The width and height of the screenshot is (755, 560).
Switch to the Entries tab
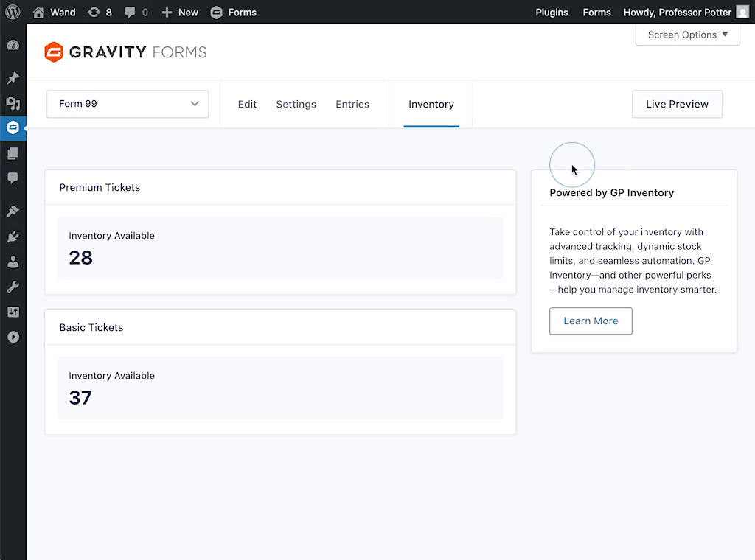click(352, 104)
